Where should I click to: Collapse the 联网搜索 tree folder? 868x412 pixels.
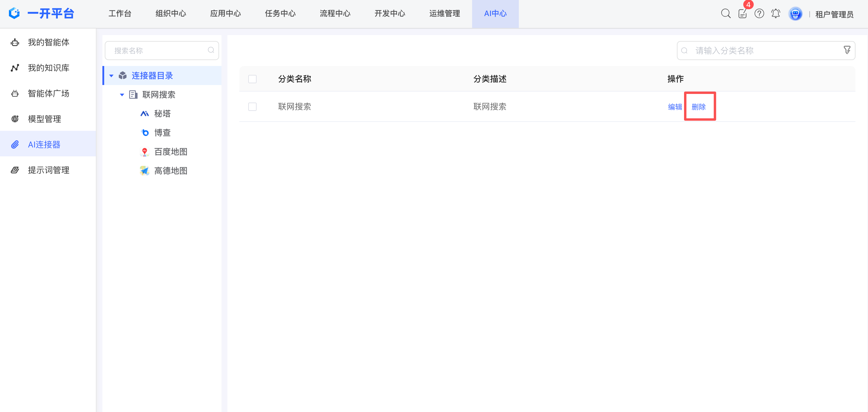[x=122, y=95]
